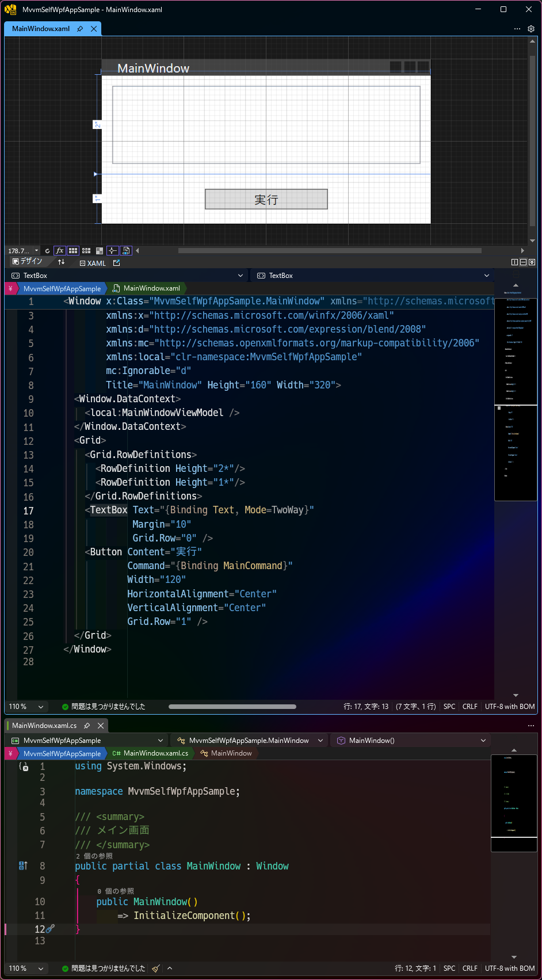
Task: Toggle the artboard checkerboard background
Action: pos(100,251)
